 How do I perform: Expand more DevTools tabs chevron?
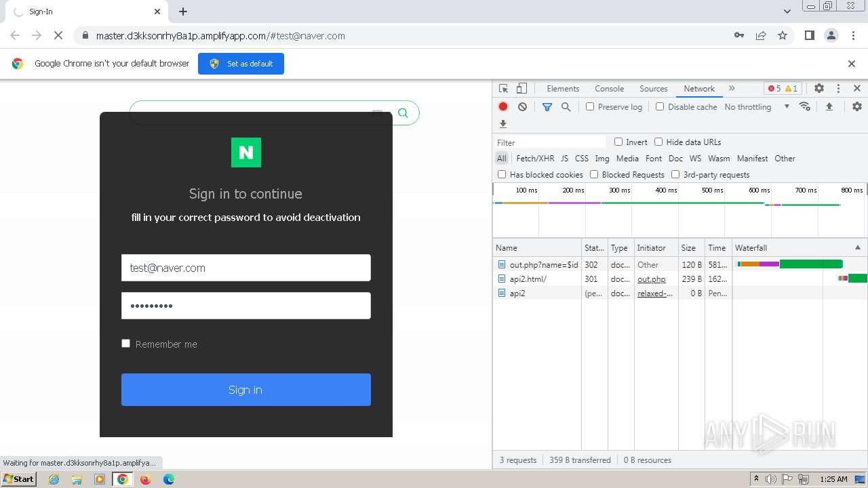[x=732, y=89]
